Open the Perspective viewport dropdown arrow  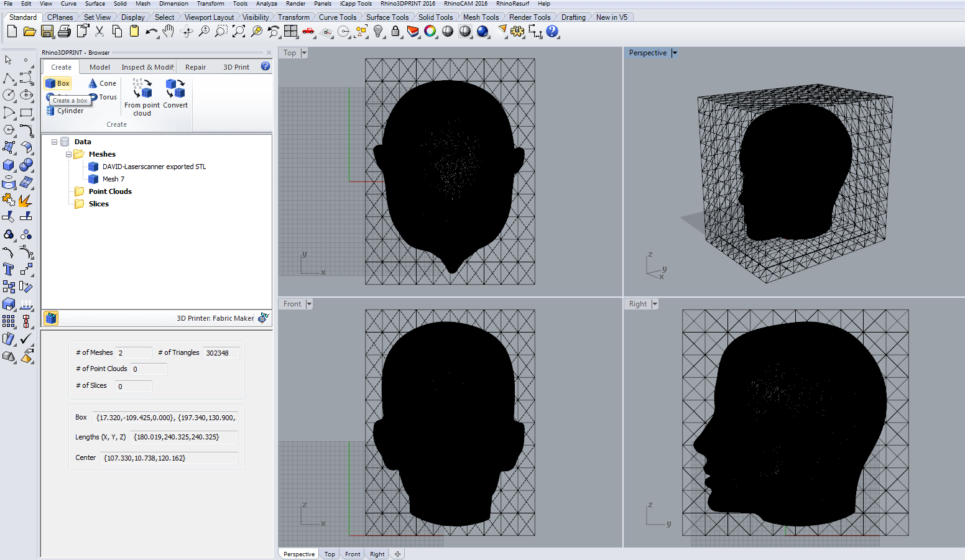675,53
